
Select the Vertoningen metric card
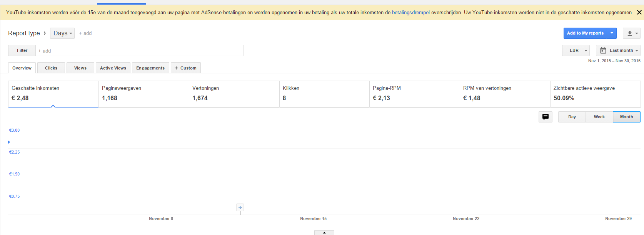coord(234,94)
